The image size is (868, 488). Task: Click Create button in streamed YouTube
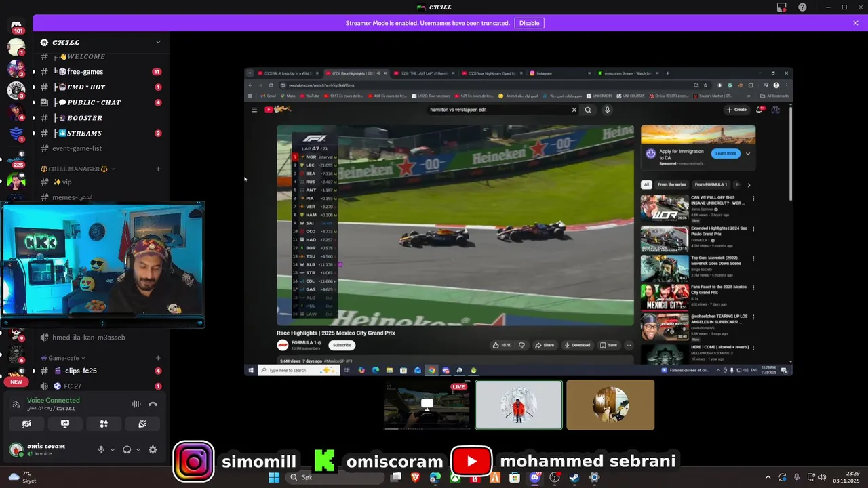(x=736, y=110)
